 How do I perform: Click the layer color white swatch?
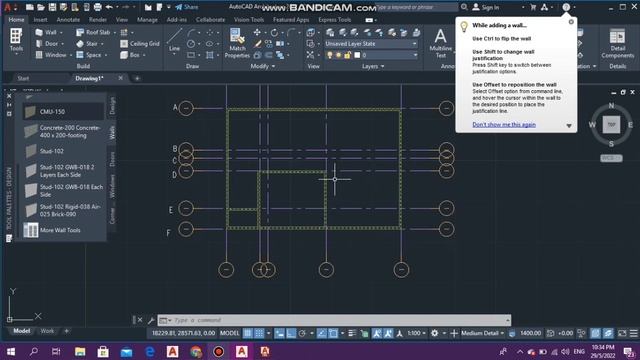(x=357, y=55)
